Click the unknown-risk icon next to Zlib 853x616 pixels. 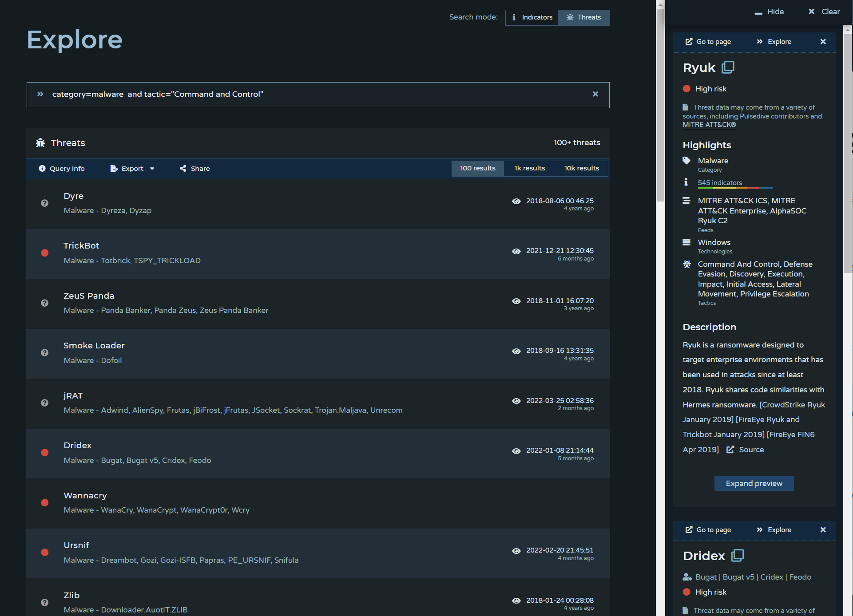[x=44, y=603]
